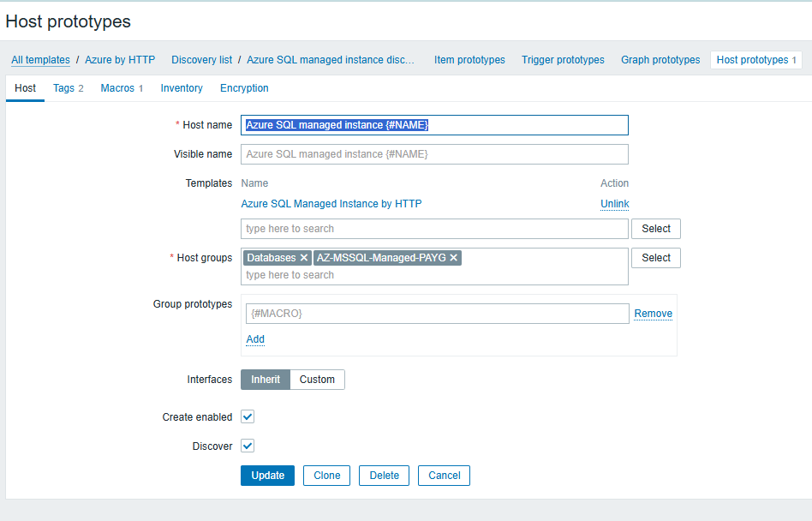Open the Discovery list link
Screen dimensions: 812x521
[x=202, y=60]
